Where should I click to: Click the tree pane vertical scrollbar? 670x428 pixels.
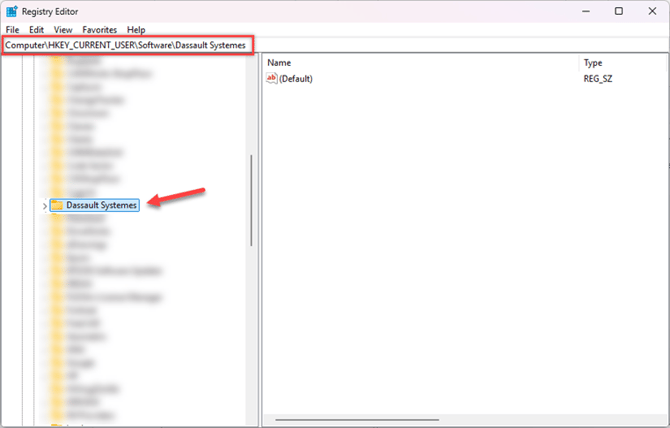pyautogui.click(x=251, y=200)
